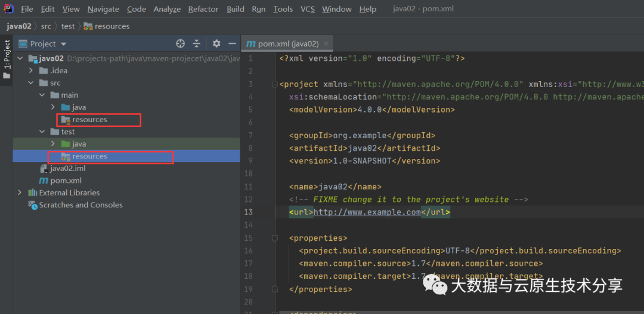Toggle the 1: Project tool window stripe
The width and height of the screenshot is (644, 314).
7,60
